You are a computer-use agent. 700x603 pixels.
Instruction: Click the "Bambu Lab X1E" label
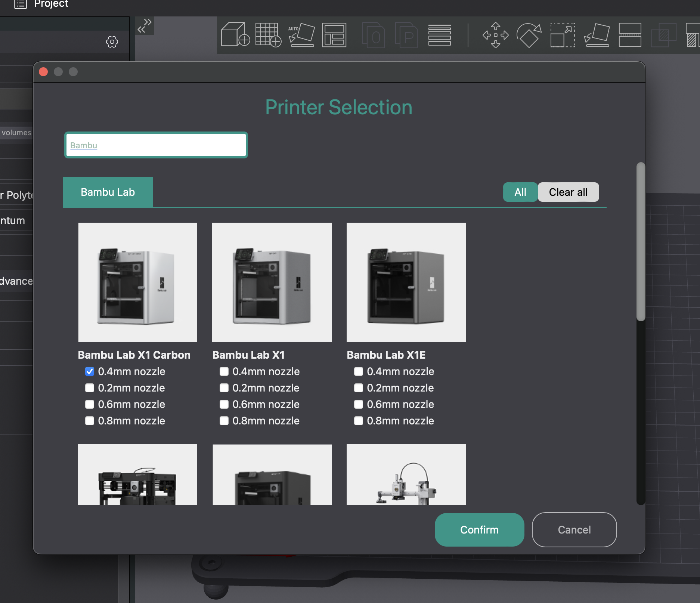[386, 355]
